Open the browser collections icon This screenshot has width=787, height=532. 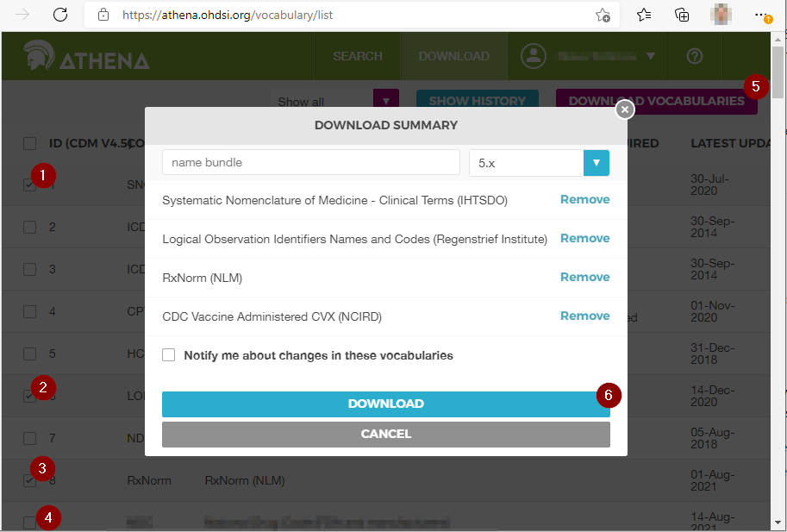[x=682, y=15]
